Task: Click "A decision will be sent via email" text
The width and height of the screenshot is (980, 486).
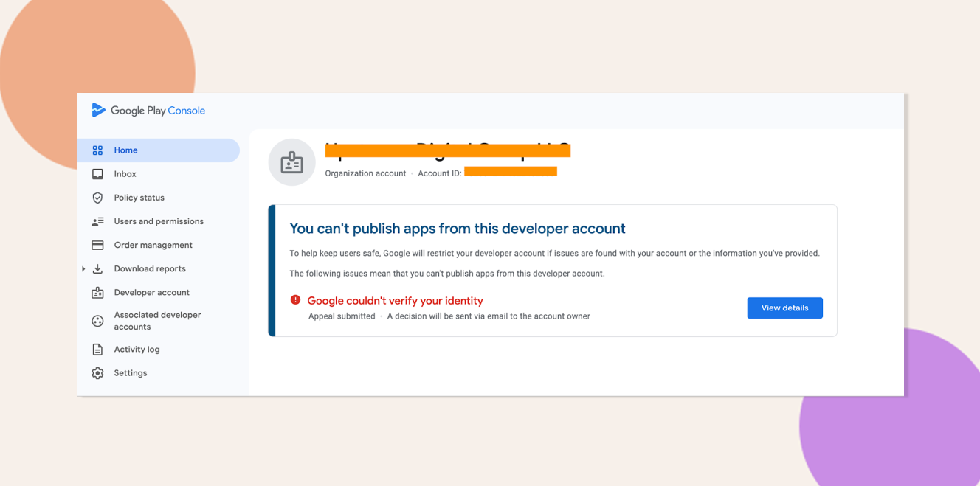Action: click(489, 316)
